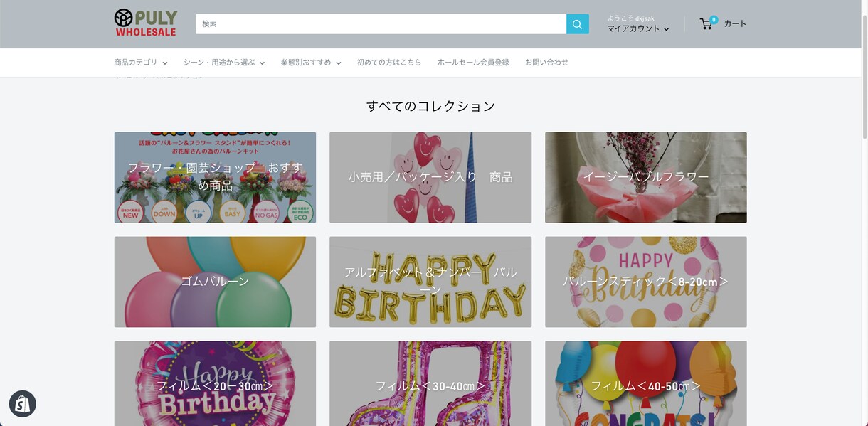
Task: Open フラワー・園芸ショップ おすすめ商品 collection
Action: tap(215, 177)
